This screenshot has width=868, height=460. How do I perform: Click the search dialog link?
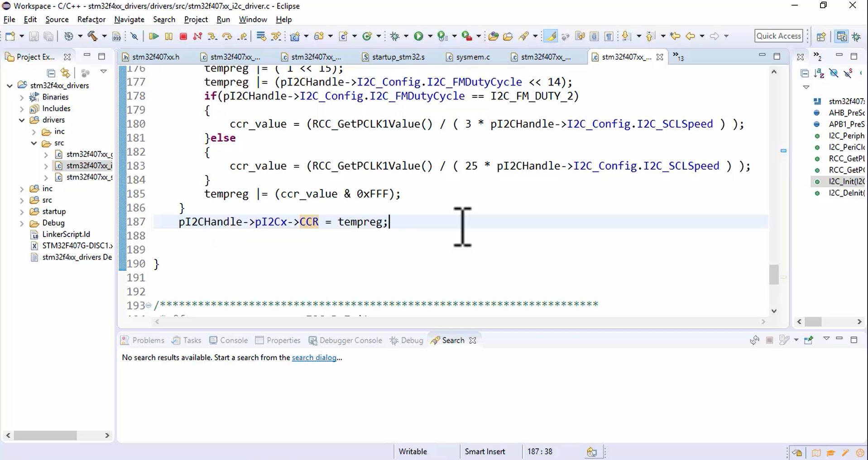click(314, 357)
